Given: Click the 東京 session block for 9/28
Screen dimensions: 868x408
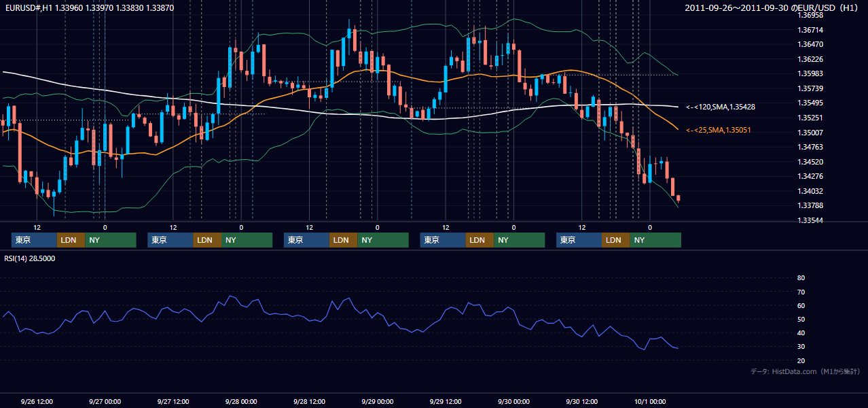Looking at the screenshot, I should [x=306, y=240].
